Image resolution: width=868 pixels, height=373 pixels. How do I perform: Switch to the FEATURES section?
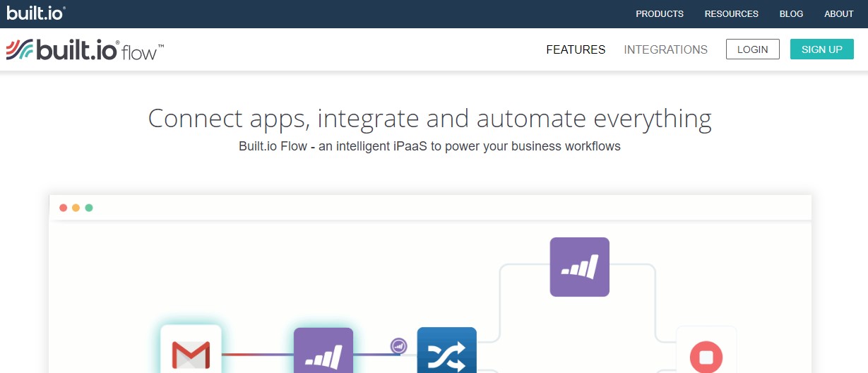point(576,49)
